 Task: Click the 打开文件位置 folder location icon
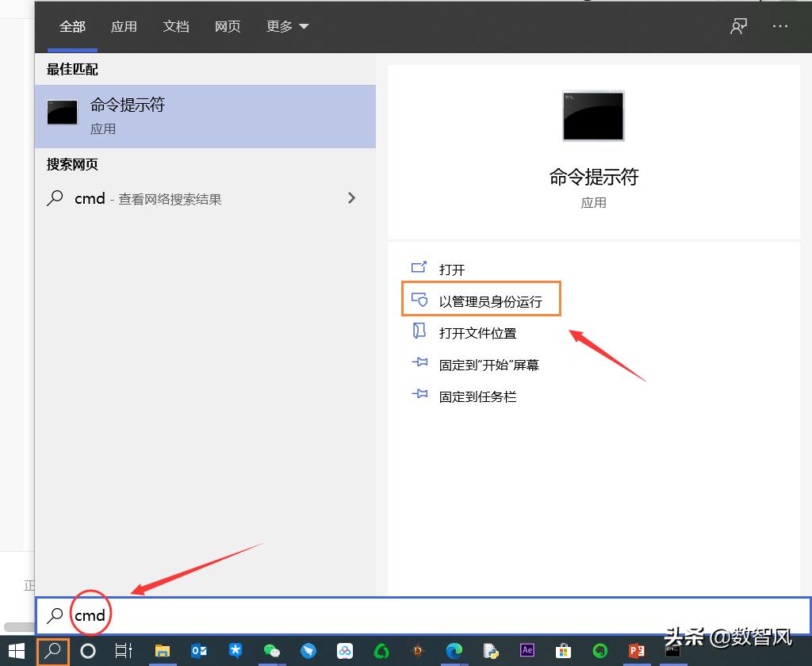[419, 332]
